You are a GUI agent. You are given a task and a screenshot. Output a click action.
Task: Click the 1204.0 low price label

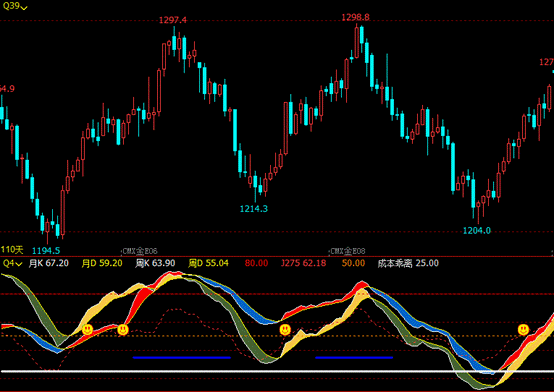pyautogui.click(x=477, y=231)
